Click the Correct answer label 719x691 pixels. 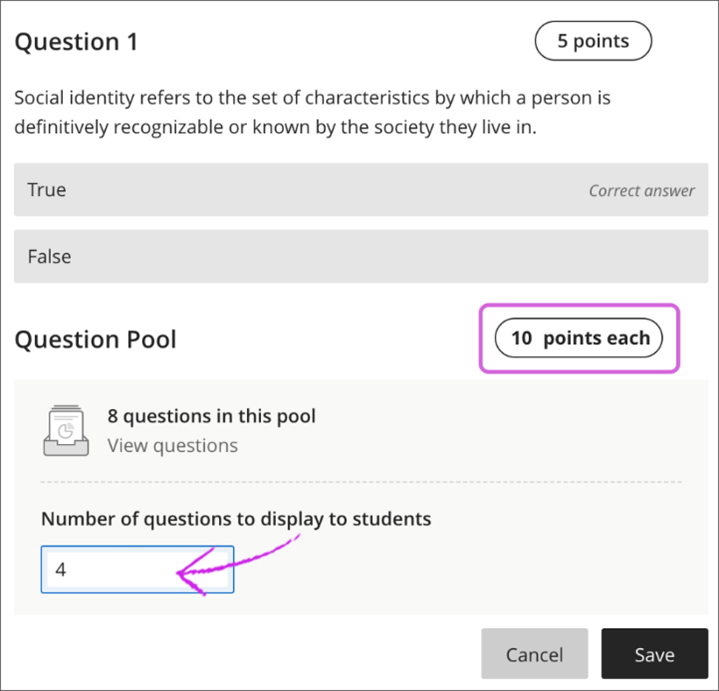(x=641, y=190)
